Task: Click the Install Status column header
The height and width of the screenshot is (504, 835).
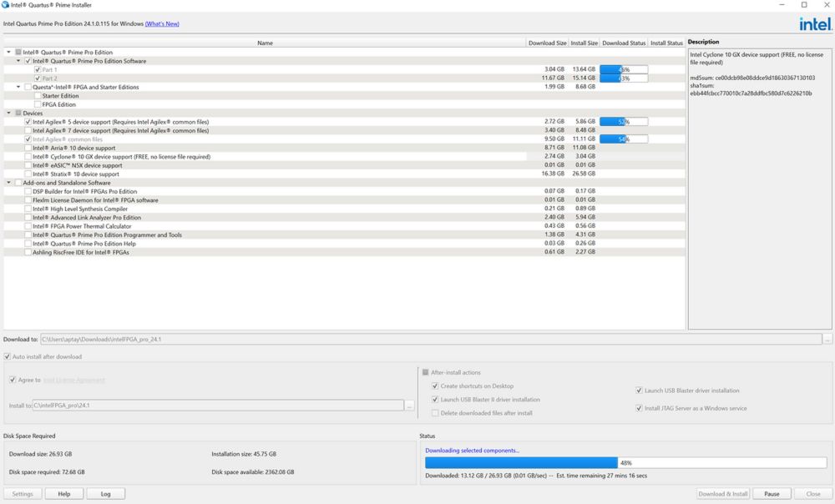Action: click(666, 43)
